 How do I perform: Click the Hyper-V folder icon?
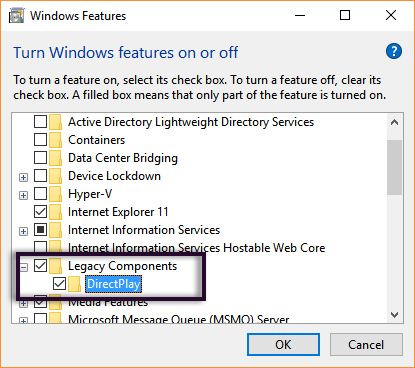(x=56, y=194)
